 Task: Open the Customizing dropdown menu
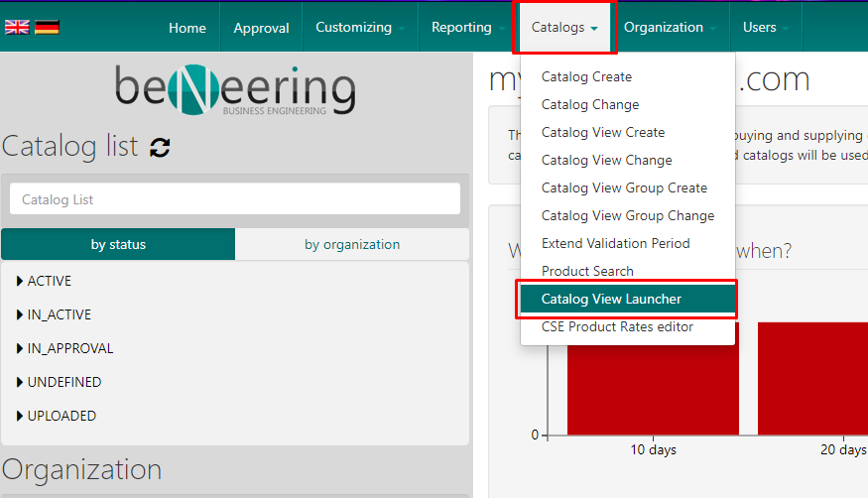point(360,27)
